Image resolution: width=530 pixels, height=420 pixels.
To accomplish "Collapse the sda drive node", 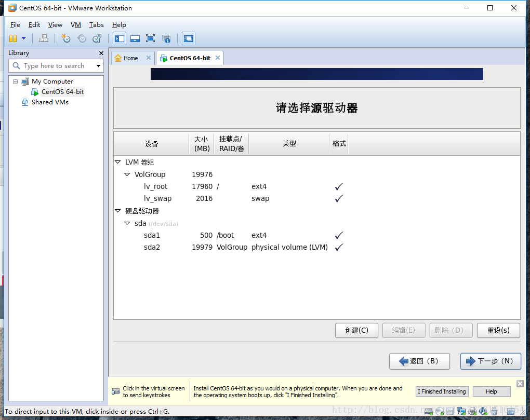I will (x=127, y=223).
